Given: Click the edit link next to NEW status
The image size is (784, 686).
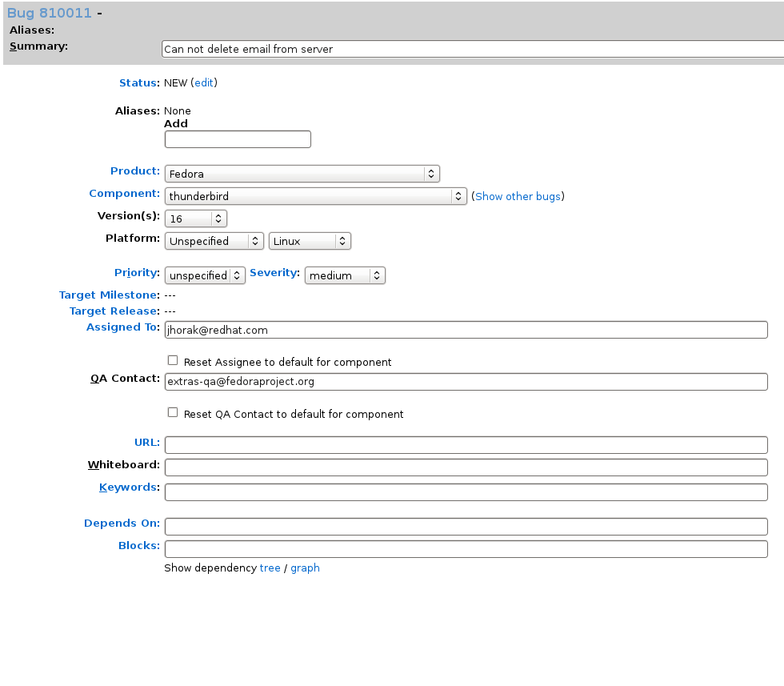Looking at the screenshot, I should click(x=204, y=82).
